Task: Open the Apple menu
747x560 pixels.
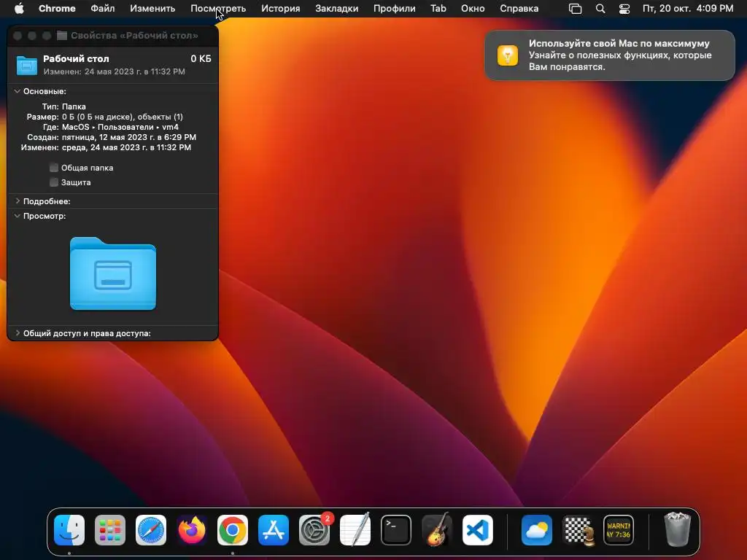Action: (18, 9)
